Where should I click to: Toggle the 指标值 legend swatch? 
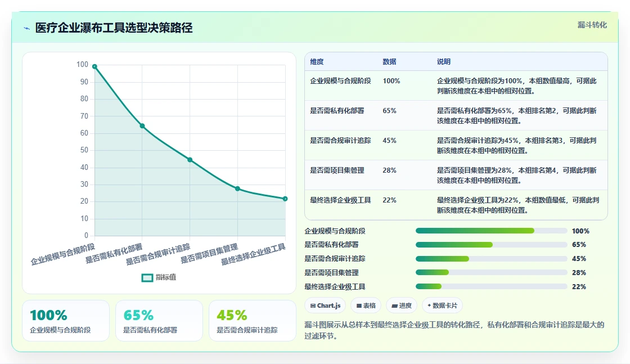tap(147, 277)
